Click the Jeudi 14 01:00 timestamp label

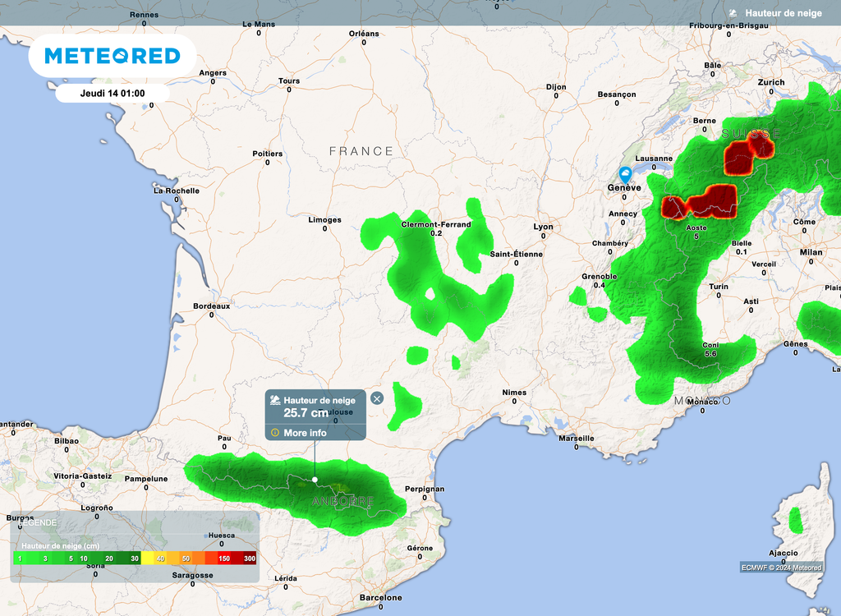[112, 93]
